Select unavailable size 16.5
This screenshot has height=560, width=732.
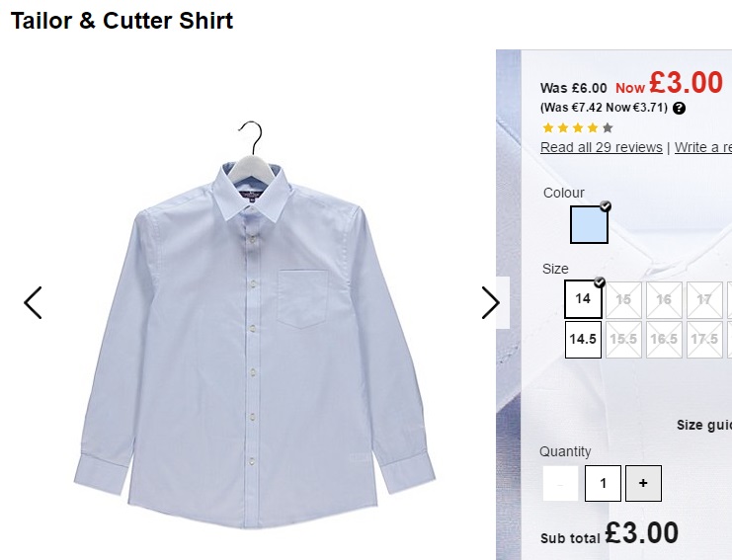click(664, 340)
